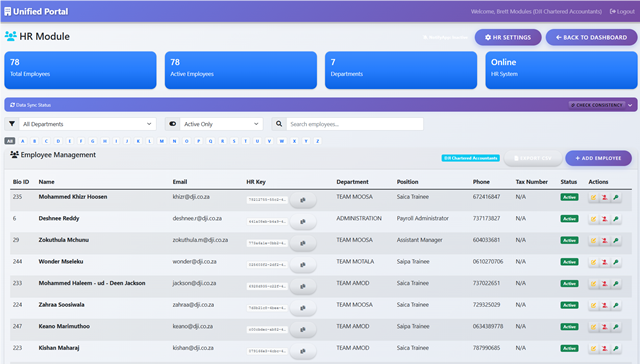Open green key action for Wonder Mseleku

[x=616, y=262]
